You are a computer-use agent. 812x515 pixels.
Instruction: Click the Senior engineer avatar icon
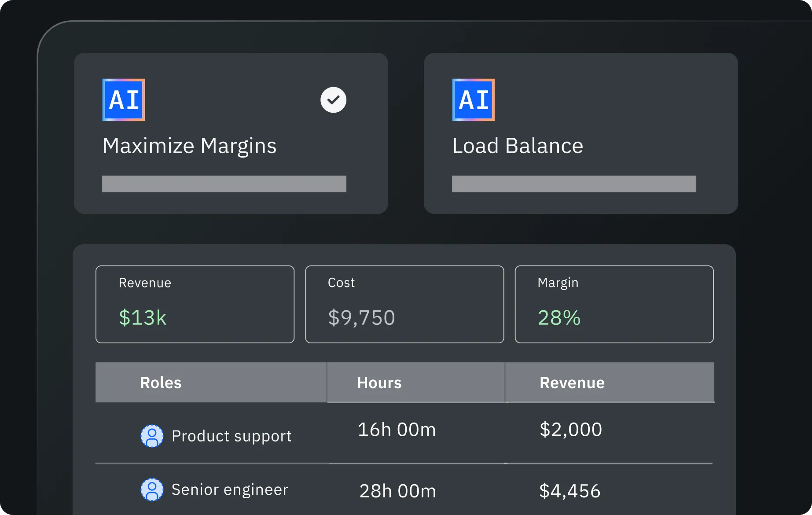tap(152, 489)
